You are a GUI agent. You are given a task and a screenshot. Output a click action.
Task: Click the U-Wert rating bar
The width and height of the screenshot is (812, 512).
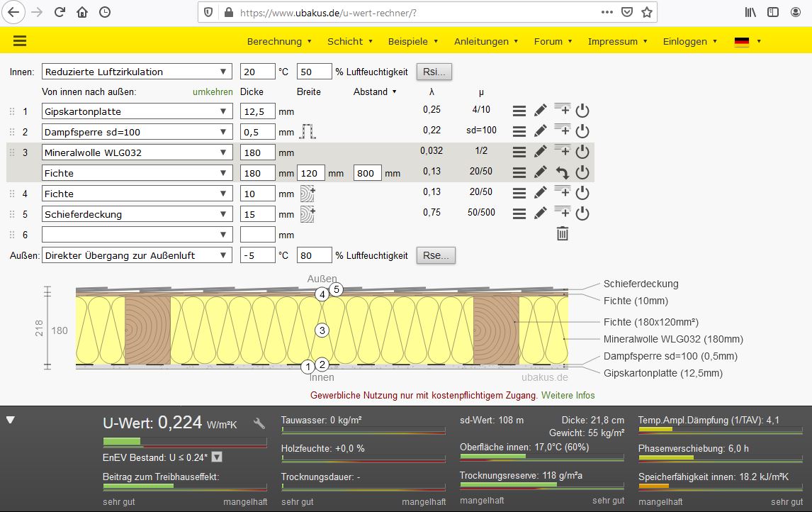tap(185, 443)
